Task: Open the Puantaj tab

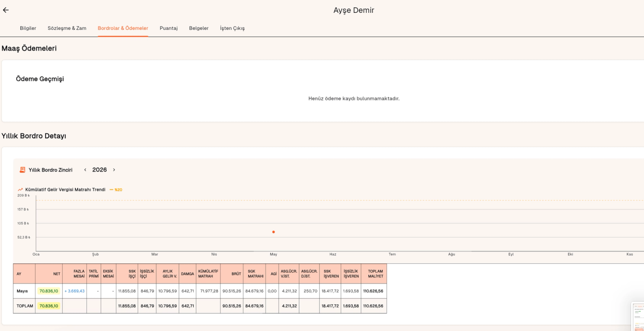Action: (x=169, y=28)
